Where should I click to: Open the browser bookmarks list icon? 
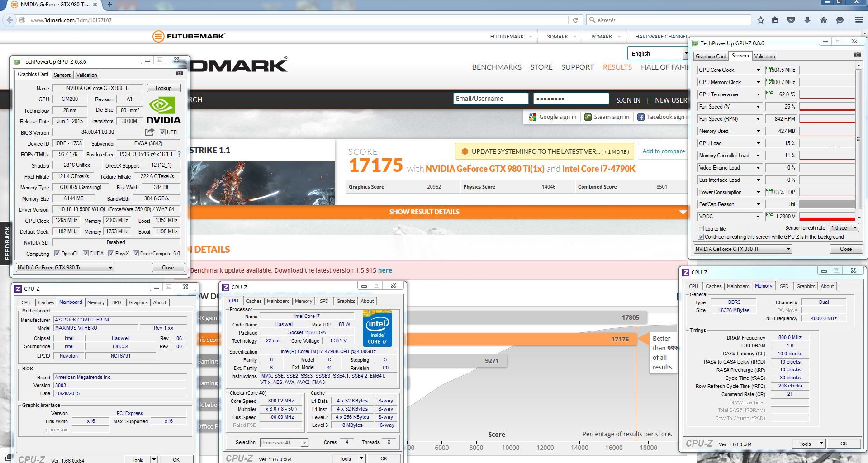tap(775, 20)
